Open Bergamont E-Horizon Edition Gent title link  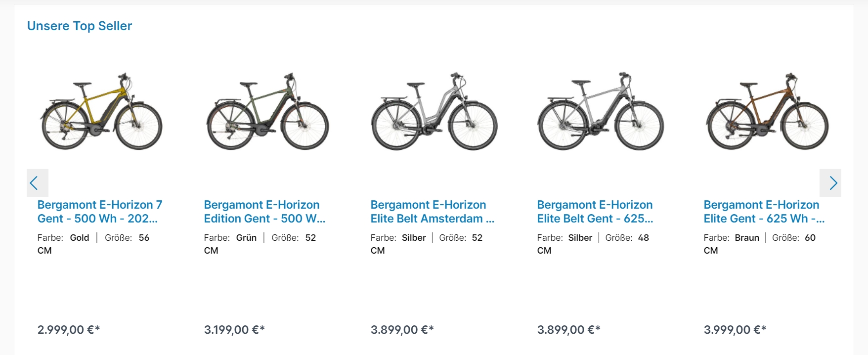pyautogui.click(x=264, y=212)
